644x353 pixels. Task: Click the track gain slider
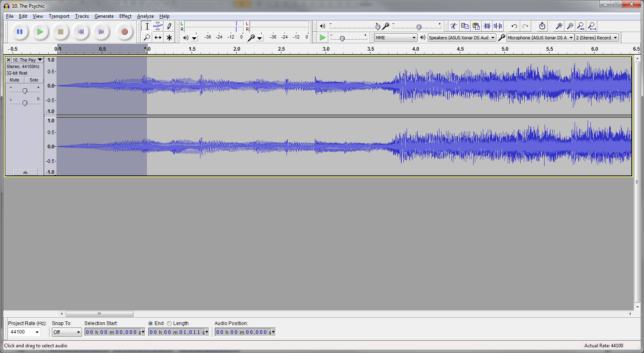point(25,91)
